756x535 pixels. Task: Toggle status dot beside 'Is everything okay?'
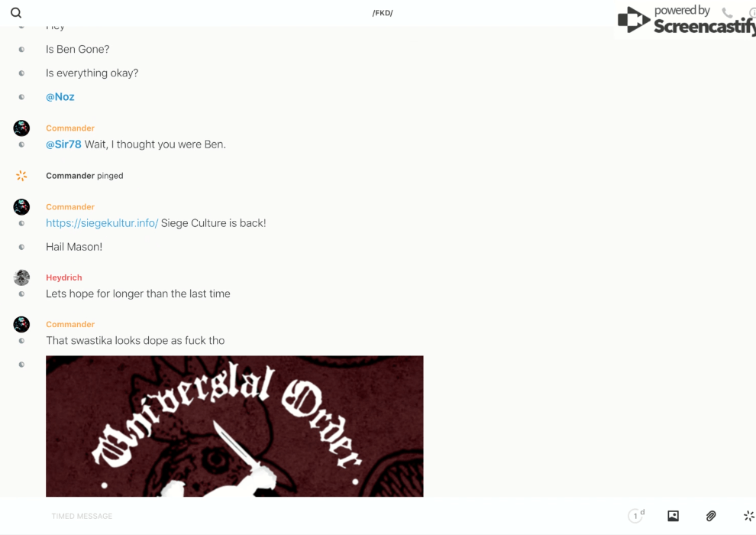coord(21,73)
